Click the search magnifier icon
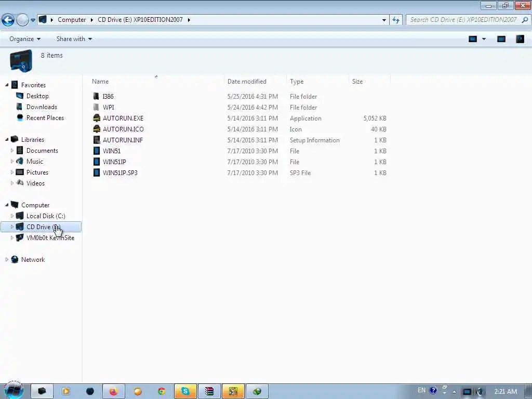The image size is (532, 399). (525, 20)
